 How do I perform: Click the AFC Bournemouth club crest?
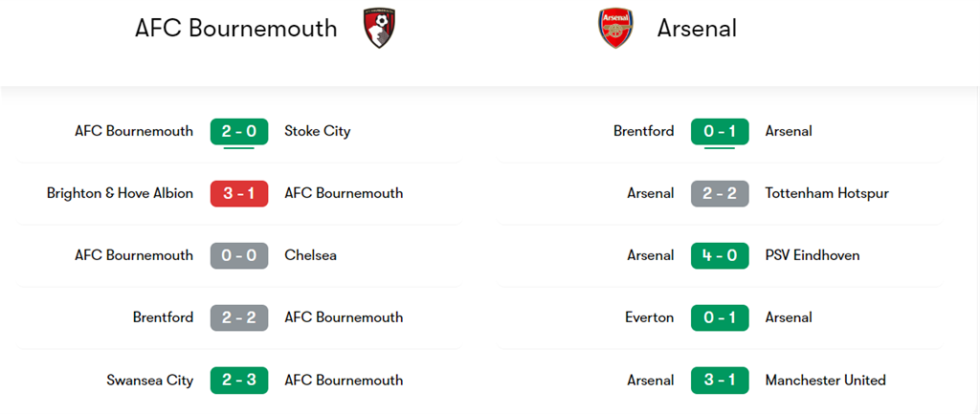point(379,28)
